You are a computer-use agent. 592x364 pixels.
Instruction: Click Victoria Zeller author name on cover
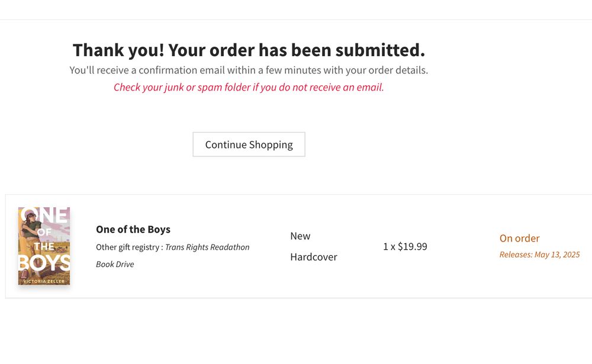(44, 281)
